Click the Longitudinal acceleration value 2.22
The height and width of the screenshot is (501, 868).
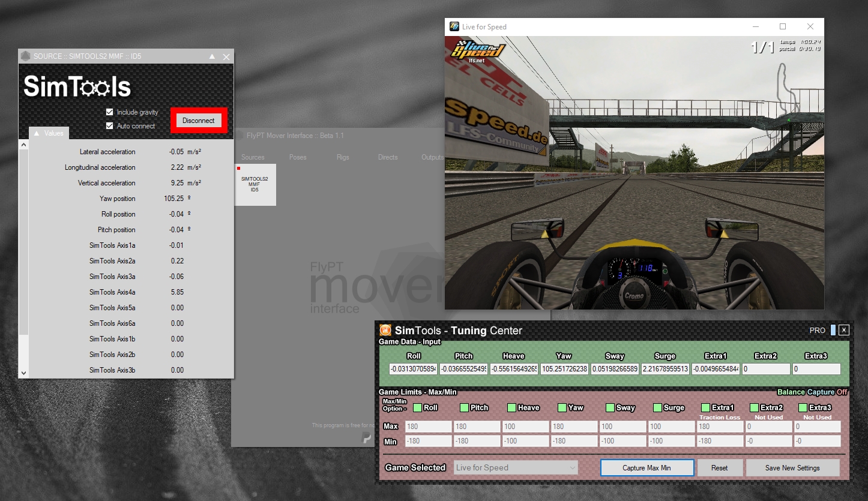(x=177, y=167)
